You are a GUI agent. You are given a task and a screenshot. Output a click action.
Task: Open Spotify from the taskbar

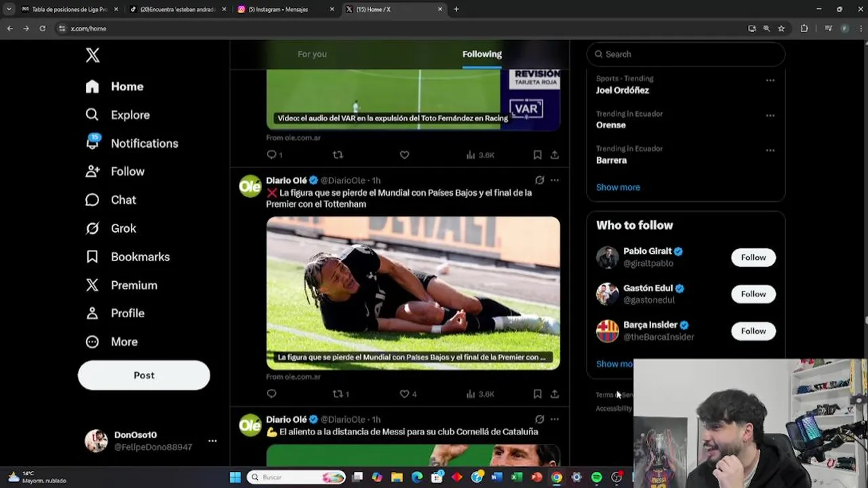597,477
